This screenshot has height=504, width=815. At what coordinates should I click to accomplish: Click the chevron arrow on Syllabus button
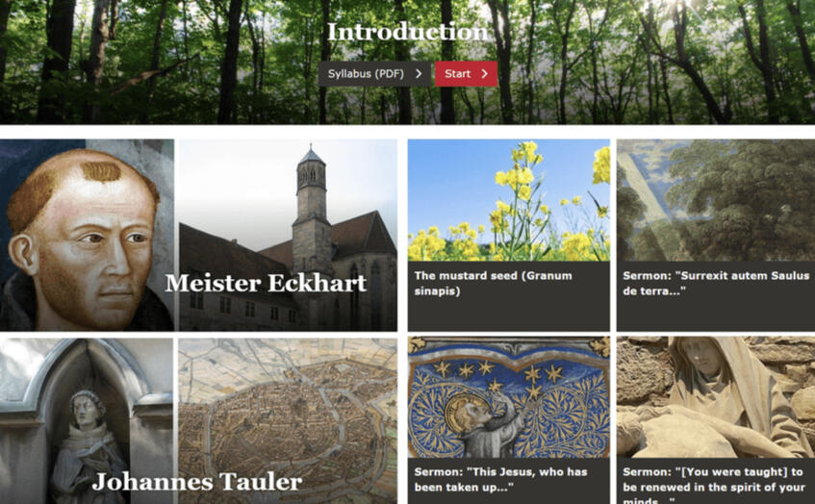pos(419,74)
